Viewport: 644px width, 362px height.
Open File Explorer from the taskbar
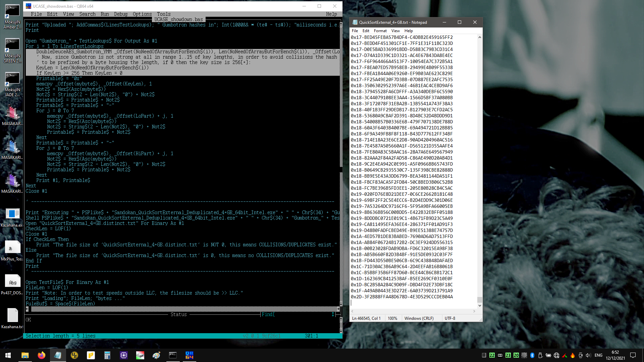click(x=25, y=355)
